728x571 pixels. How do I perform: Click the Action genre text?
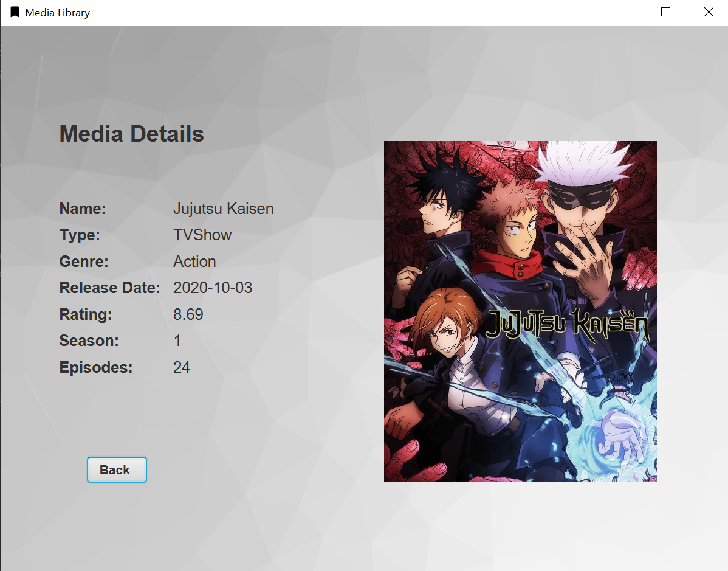[x=194, y=261]
